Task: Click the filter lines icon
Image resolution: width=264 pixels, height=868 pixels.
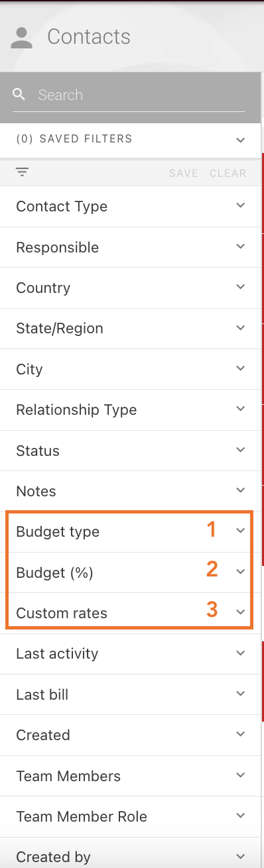Action: point(23,173)
